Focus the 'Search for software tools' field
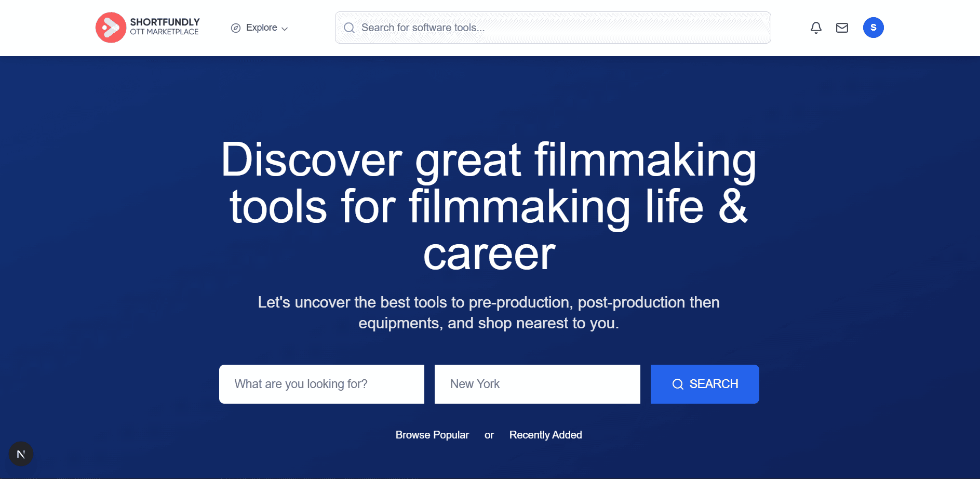Viewport: 980px width, 479px height. 561,28
